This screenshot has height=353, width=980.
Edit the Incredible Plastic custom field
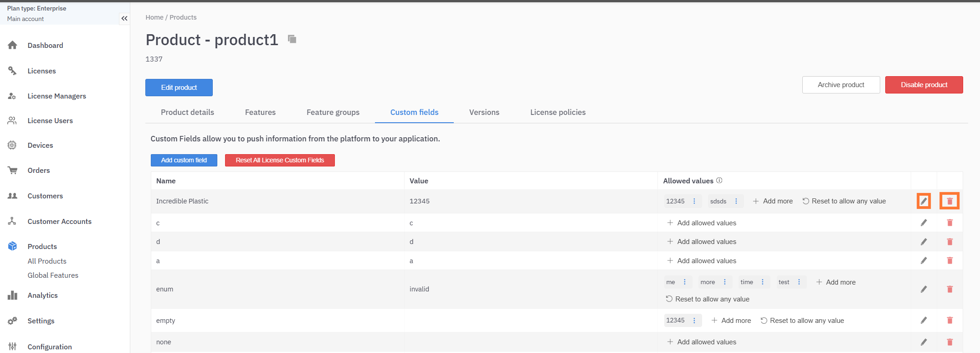pos(924,201)
